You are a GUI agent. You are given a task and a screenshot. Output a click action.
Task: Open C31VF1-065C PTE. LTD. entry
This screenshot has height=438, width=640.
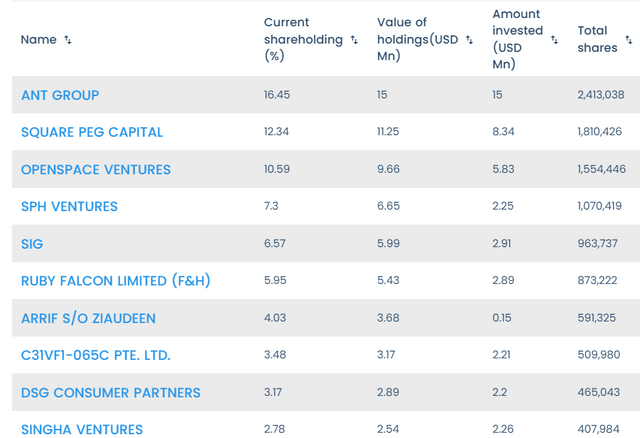tap(96, 355)
